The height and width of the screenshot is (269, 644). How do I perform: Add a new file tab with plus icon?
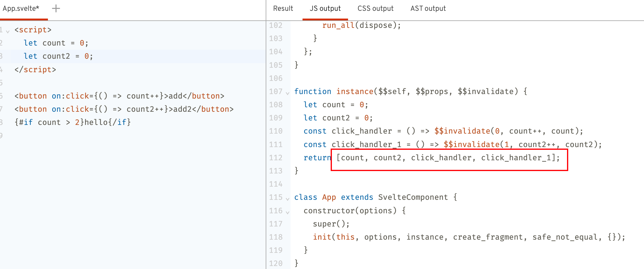pos(56,8)
